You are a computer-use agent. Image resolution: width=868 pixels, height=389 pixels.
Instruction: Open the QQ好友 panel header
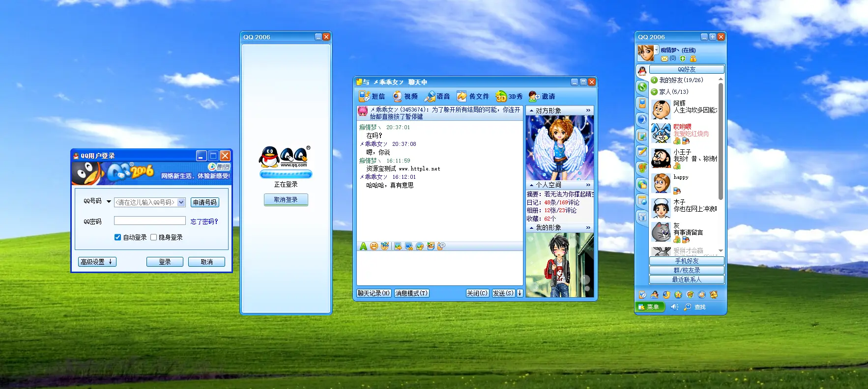click(687, 69)
